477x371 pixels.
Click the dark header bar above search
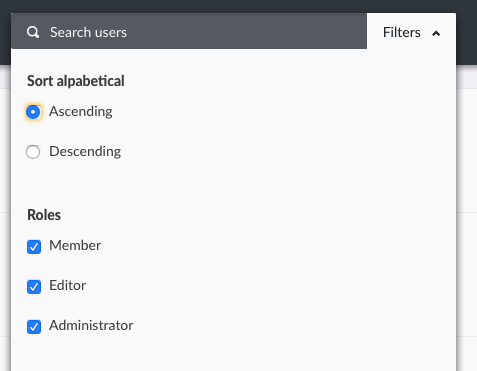click(x=238, y=6)
